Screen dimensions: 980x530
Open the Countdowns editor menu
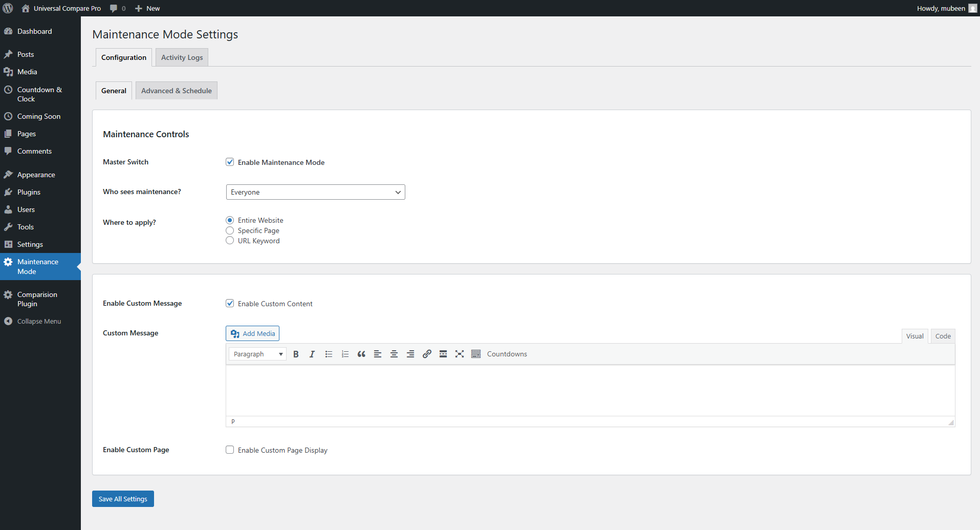point(507,354)
